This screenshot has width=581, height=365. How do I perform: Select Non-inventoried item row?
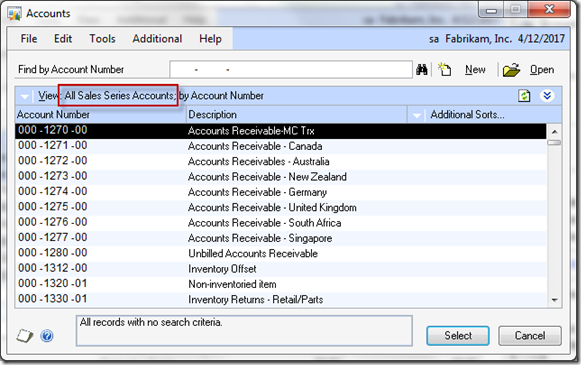tap(280, 284)
